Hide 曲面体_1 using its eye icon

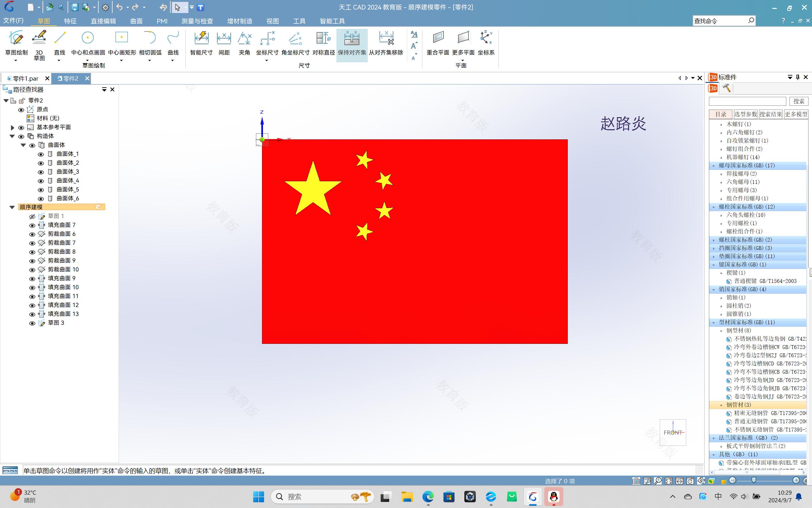(41, 154)
